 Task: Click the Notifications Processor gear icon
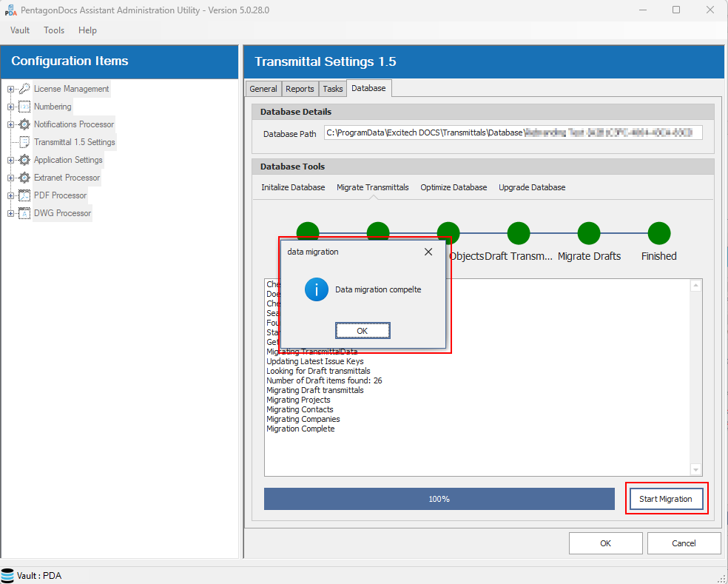click(x=24, y=124)
